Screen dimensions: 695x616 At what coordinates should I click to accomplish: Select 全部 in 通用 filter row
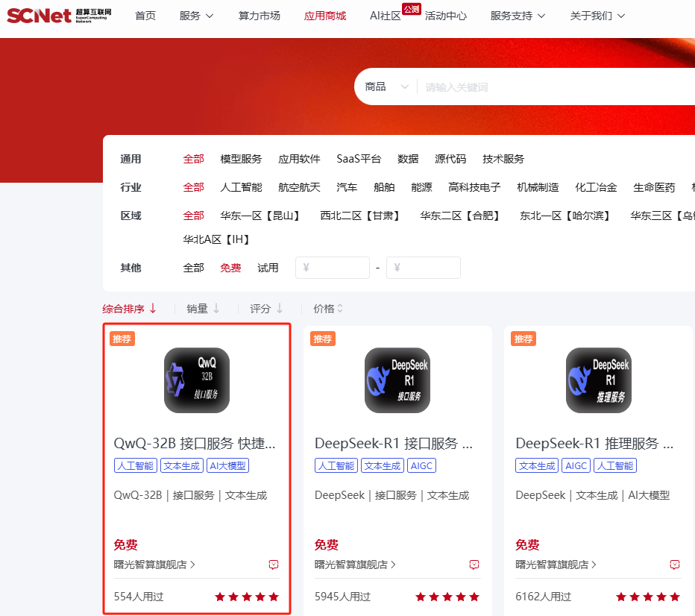click(x=194, y=159)
